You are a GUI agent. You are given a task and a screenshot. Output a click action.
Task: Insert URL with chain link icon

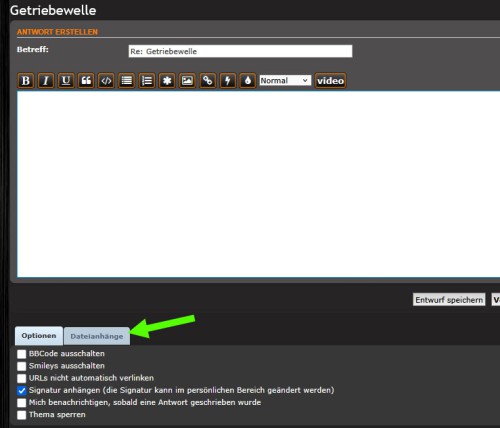(x=207, y=81)
